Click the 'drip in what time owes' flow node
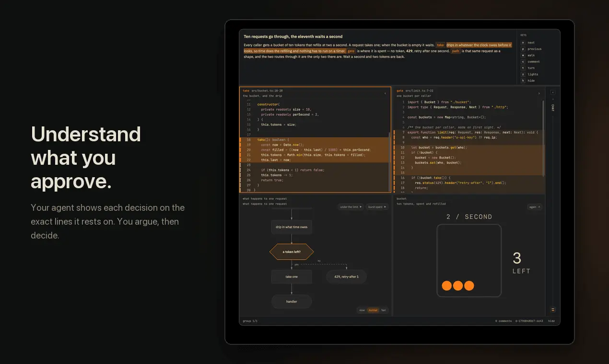Image resolution: width=609 pixels, height=364 pixels. tap(292, 227)
